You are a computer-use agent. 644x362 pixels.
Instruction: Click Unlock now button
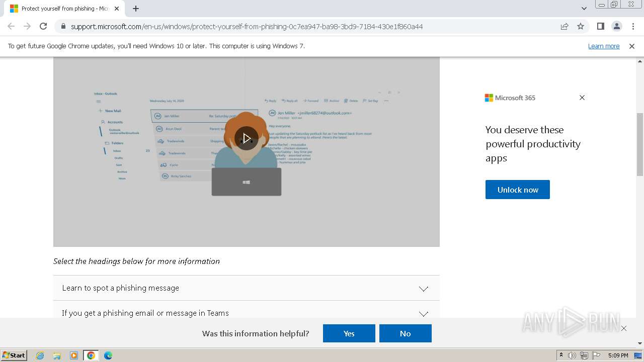(x=518, y=190)
